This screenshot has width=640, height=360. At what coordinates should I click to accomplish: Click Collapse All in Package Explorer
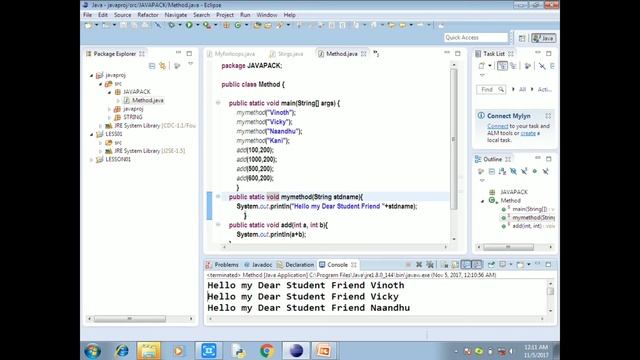coord(152,66)
